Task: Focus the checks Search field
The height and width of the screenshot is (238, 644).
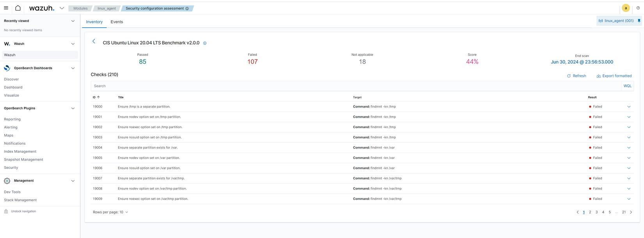Action: [x=356, y=86]
